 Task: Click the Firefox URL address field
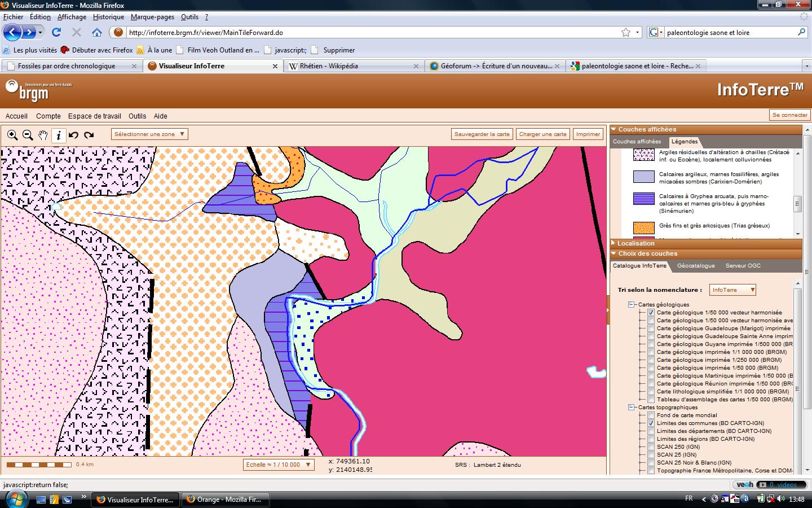(x=372, y=33)
